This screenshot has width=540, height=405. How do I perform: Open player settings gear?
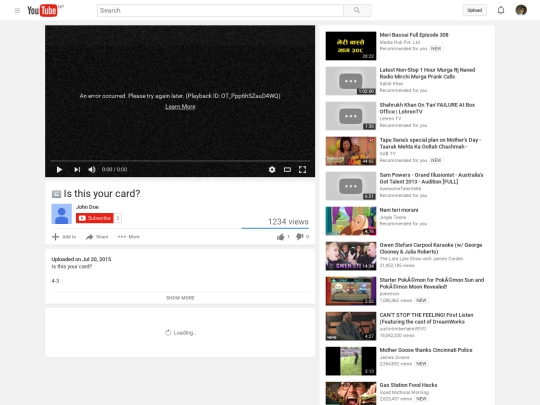[272, 169]
